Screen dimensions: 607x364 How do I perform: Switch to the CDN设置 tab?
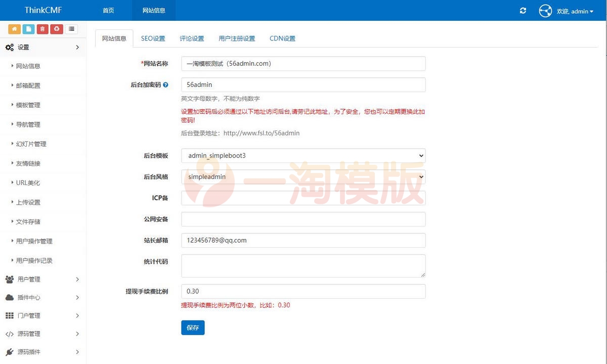coord(282,38)
